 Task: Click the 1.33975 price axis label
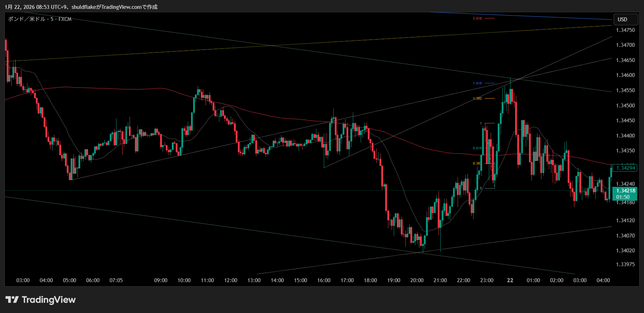pyautogui.click(x=626, y=264)
